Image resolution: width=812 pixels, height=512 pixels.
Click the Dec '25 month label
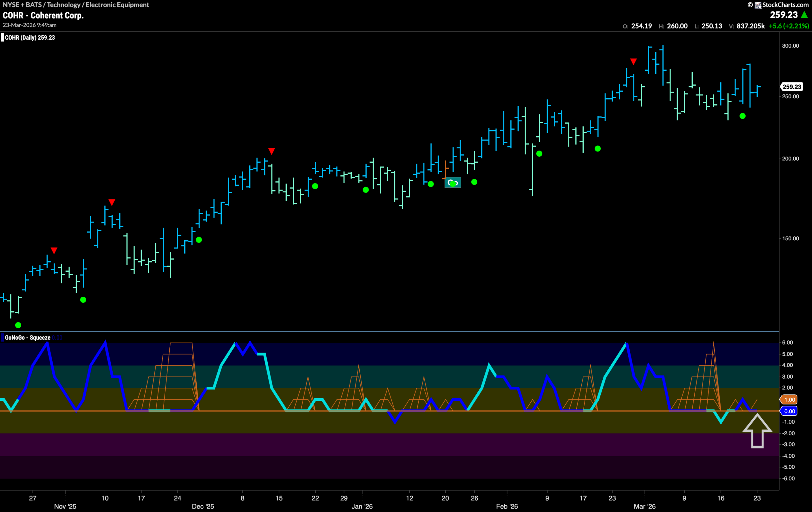[203, 507]
